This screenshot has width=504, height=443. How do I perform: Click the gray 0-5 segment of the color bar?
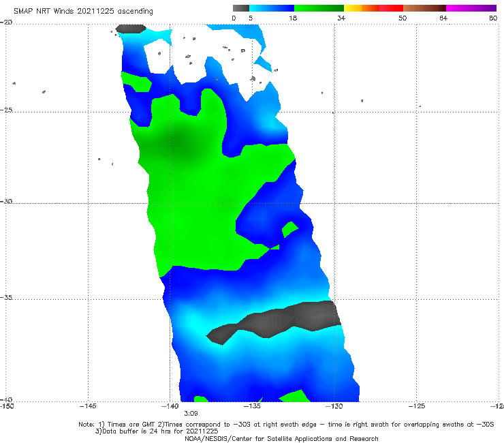(x=241, y=8)
